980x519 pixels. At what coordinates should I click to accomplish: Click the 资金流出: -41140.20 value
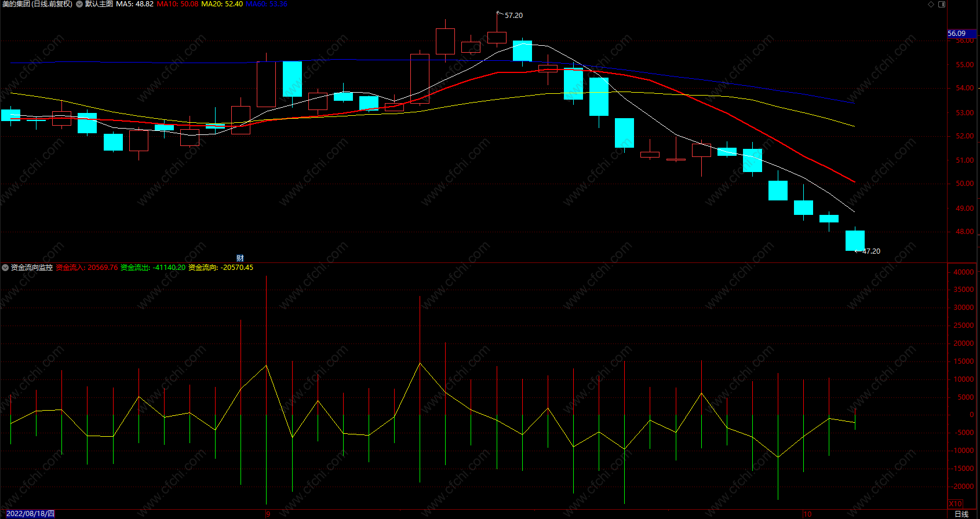click(x=153, y=268)
